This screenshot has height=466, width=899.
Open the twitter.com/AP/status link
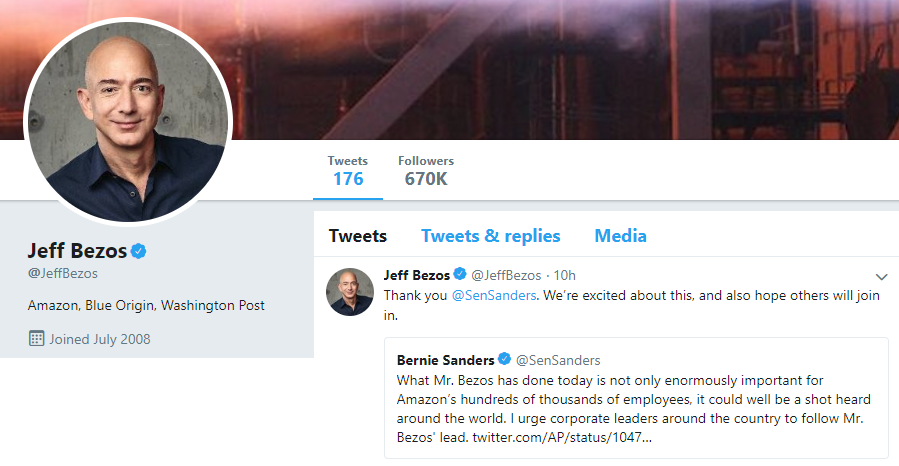click(562, 437)
